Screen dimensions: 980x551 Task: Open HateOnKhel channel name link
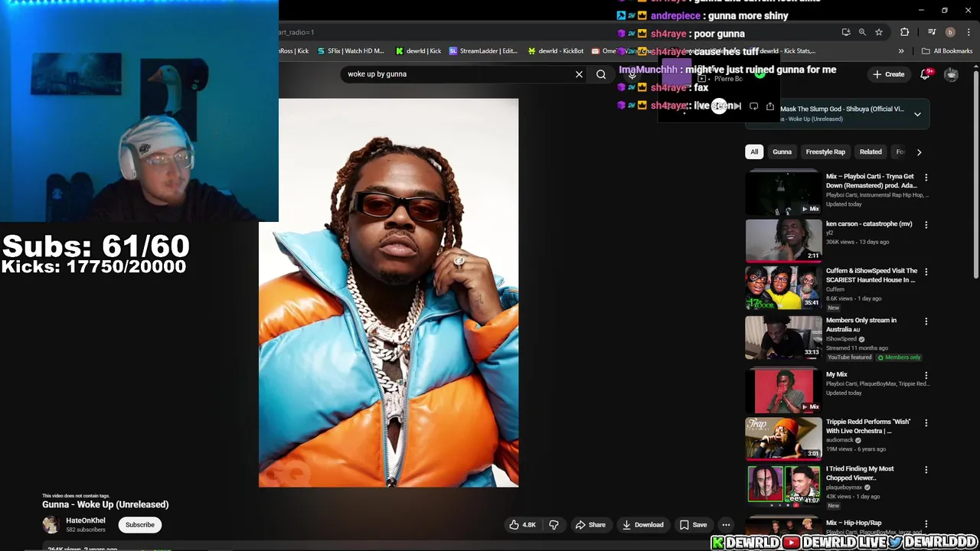pos(86,520)
